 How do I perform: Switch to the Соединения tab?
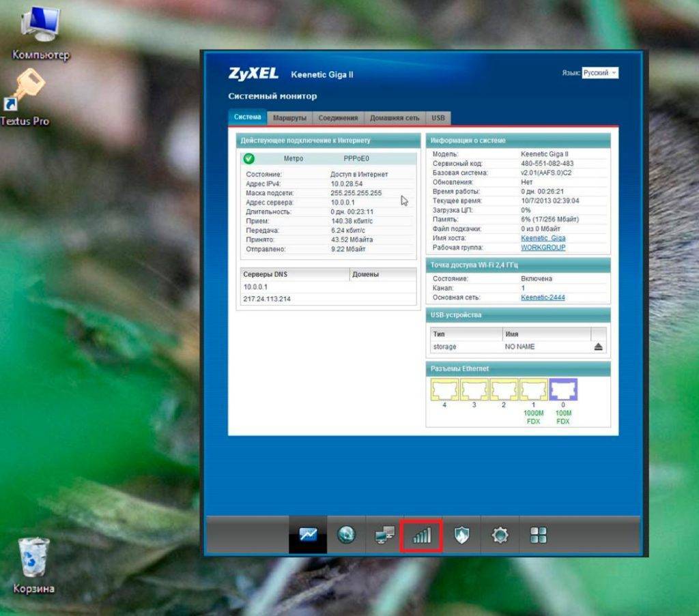(338, 117)
